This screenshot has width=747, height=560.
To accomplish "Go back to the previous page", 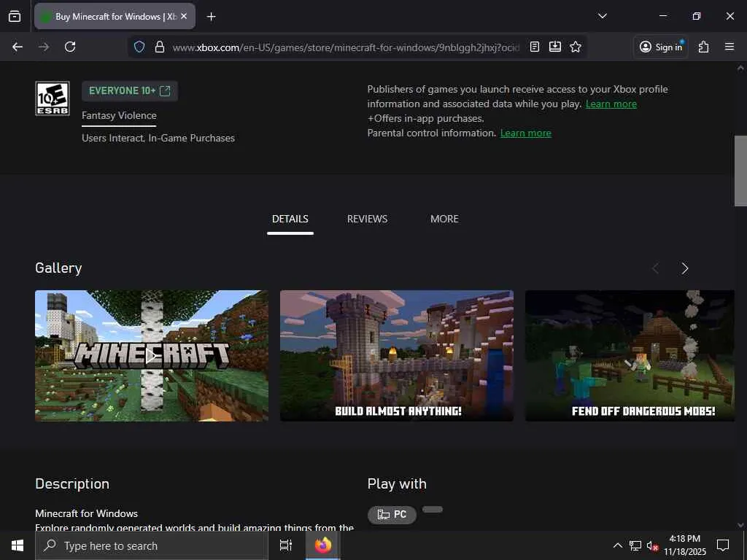I will tap(18, 47).
